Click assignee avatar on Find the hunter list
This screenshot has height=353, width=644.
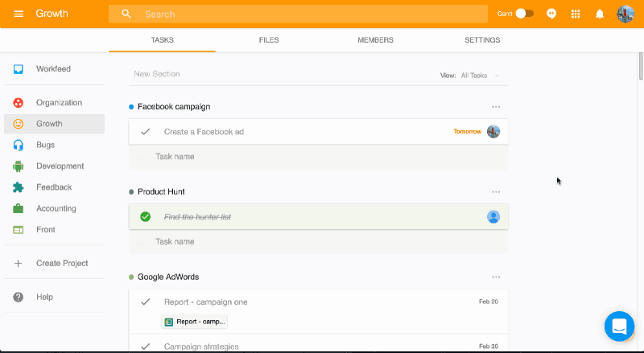pos(493,217)
